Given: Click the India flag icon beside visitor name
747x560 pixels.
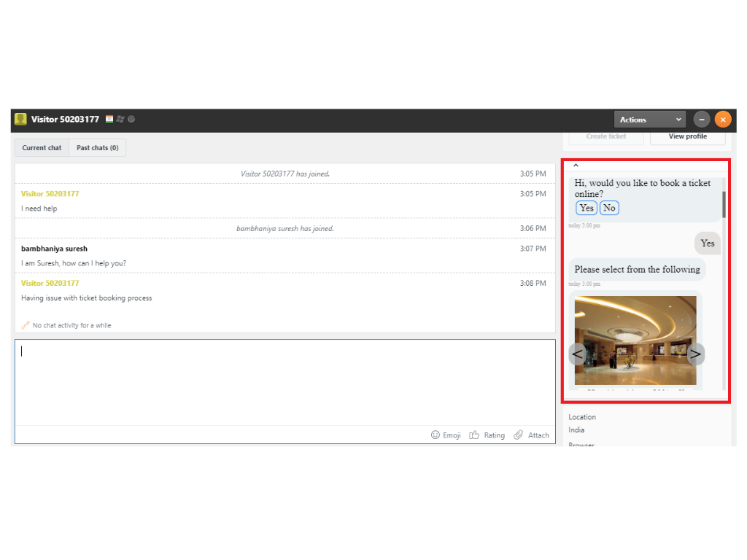Looking at the screenshot, I should point(109,119).
